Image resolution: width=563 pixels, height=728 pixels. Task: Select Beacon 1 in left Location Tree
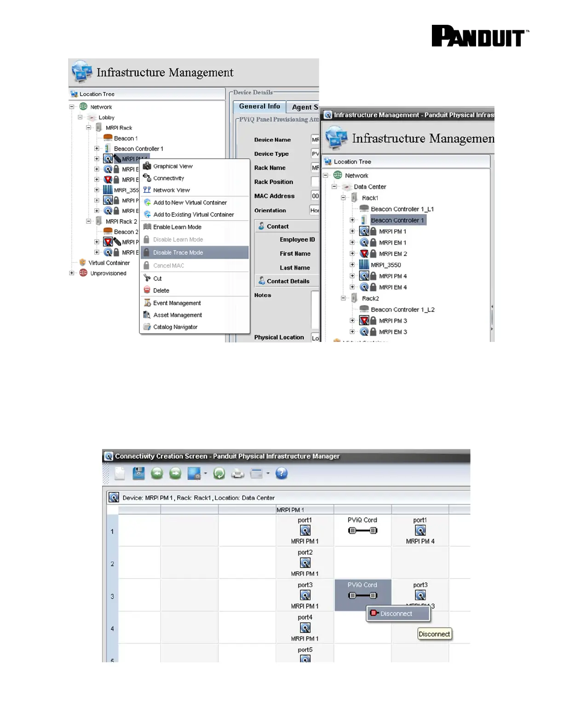point(126,138)
